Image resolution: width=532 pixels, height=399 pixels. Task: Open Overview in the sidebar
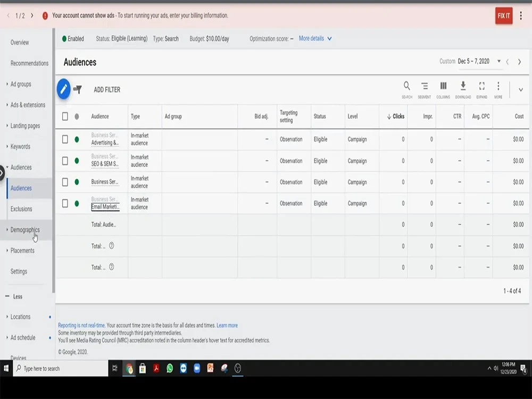click(20, 43)
